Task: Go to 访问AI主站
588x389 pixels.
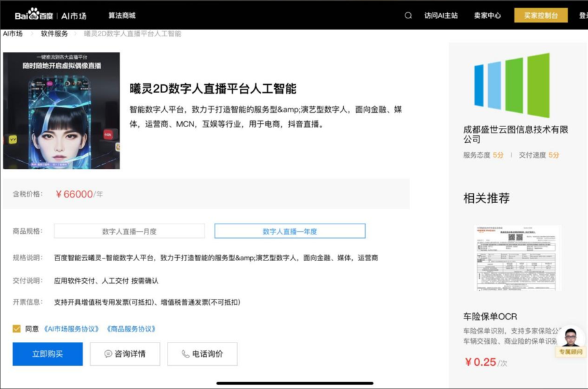Action: click(440, 15)
